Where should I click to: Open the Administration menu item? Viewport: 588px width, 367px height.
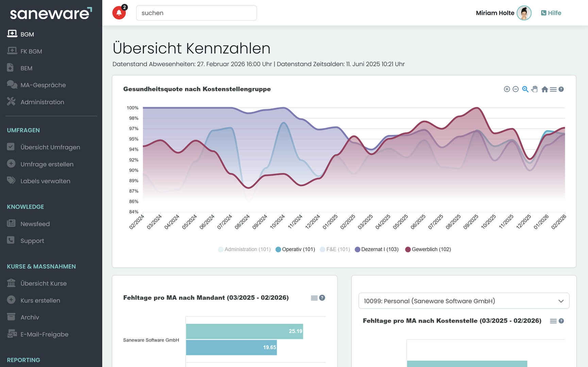click(x=42, y=102)
